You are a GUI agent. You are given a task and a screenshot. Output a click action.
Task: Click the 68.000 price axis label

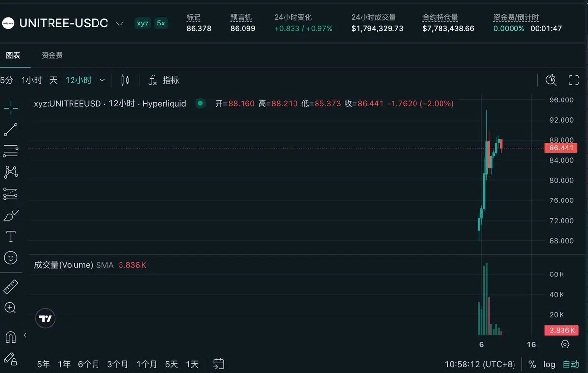[x=562, y=241]
